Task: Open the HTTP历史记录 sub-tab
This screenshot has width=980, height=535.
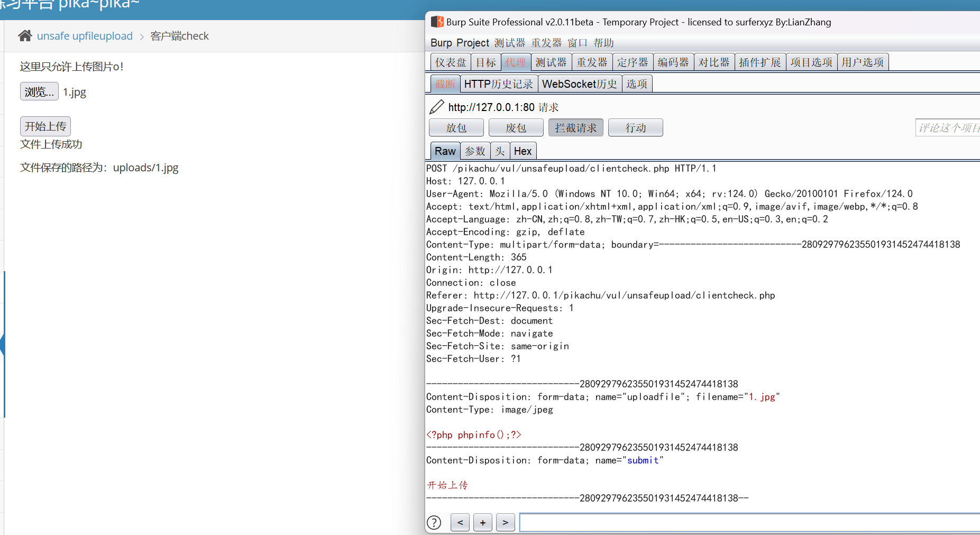Action: pos(499,84)
